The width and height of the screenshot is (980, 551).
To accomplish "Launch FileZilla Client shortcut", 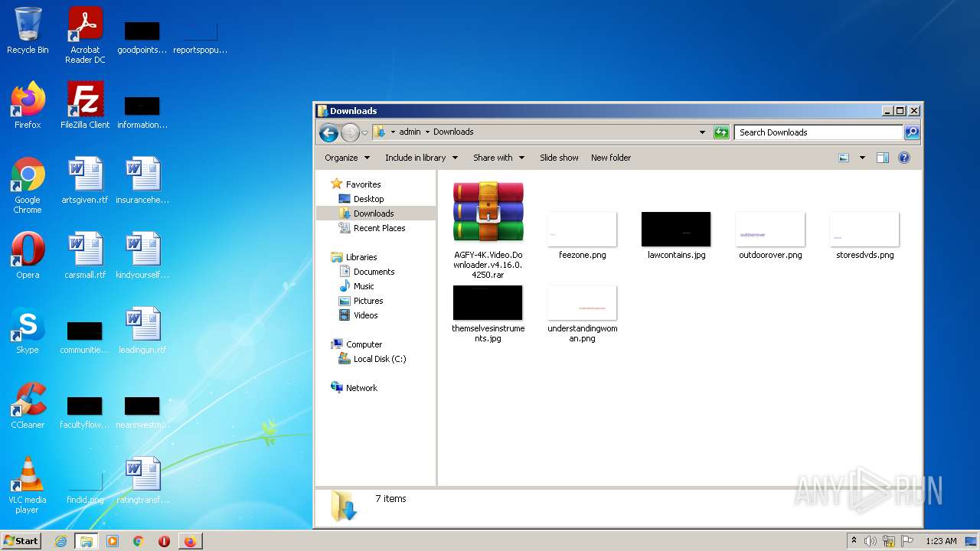I will [x=85, y=106].
